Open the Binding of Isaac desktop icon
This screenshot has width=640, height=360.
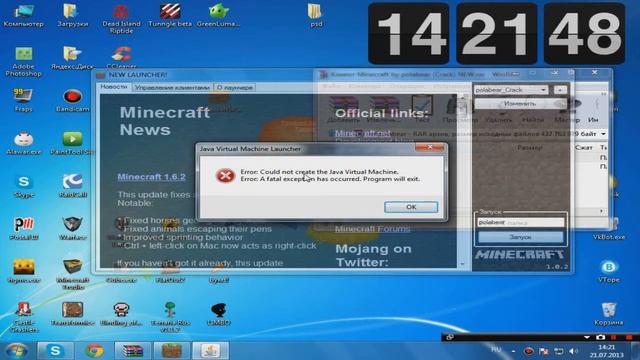click(x=121, y=314)
